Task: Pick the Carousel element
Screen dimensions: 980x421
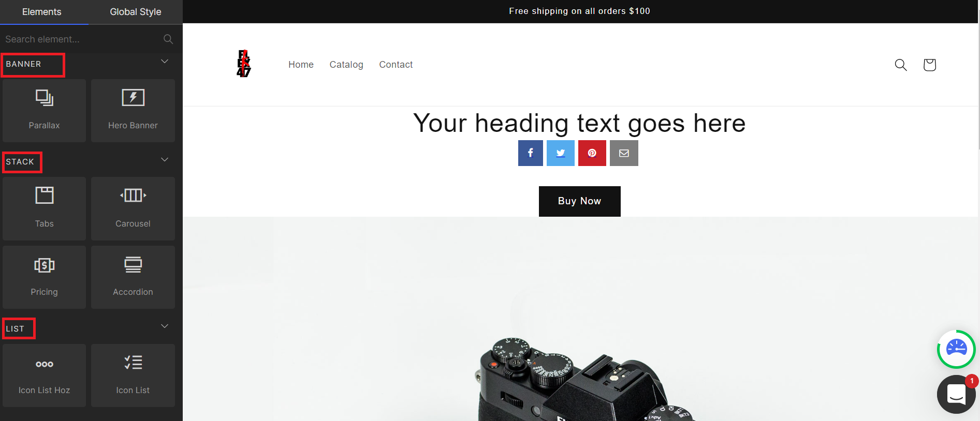Action: click(133, 208)
